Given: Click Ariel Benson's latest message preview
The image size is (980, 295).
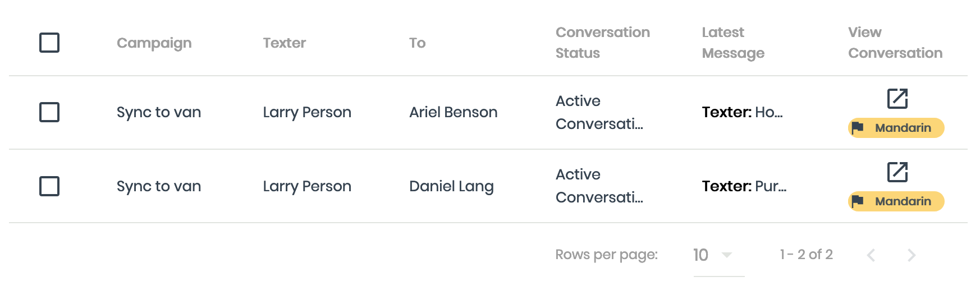Looking at the screenshot, I should click(x=742, y=112).
